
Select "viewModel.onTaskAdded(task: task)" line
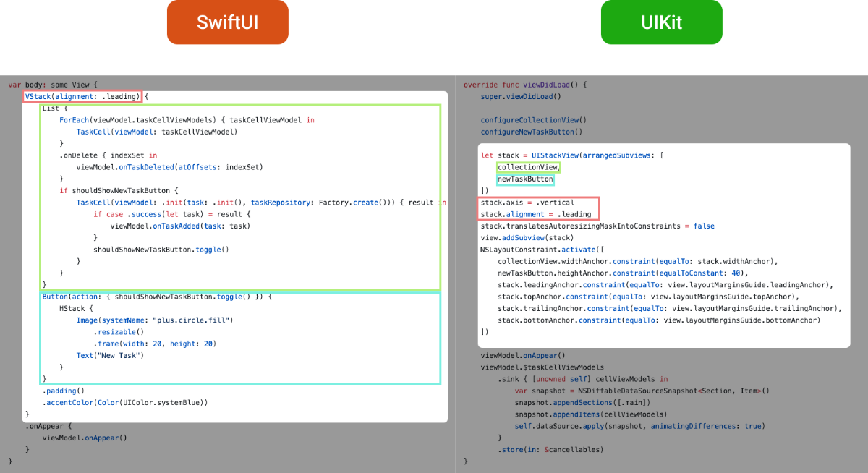tap(180, 226)
